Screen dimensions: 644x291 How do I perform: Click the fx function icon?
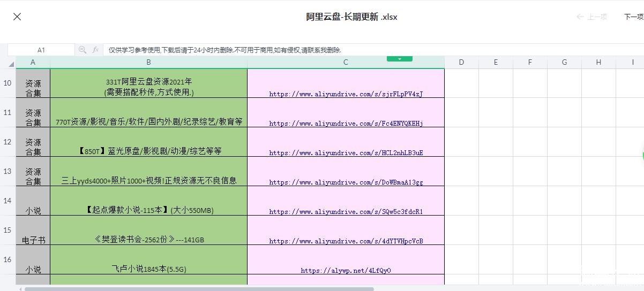pos(95,50)
